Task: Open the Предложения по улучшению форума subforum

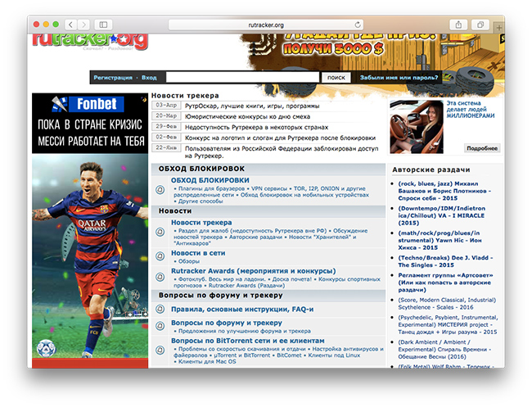Action: click(244, 331)
